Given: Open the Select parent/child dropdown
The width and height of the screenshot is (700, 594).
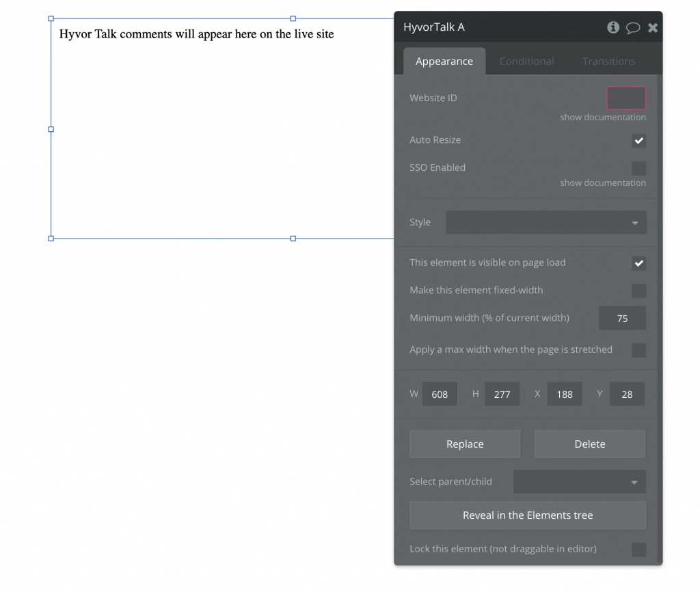Looking at the screenshot, I should click(580, 482).
